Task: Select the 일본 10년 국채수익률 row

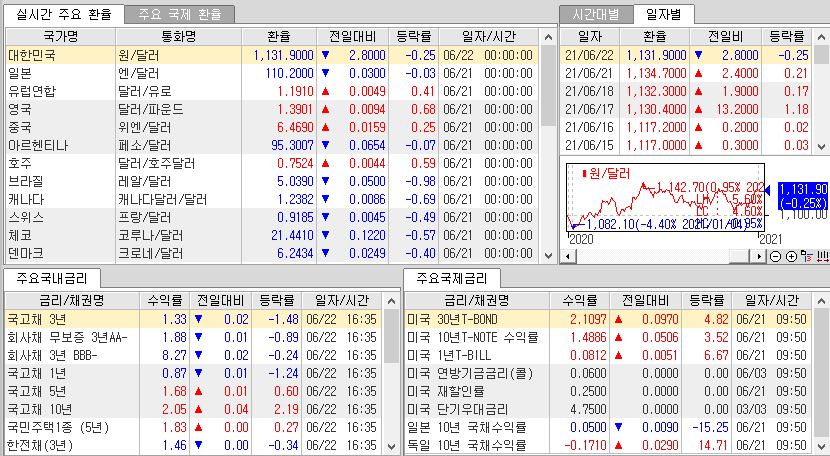Action: pos(608,427)
